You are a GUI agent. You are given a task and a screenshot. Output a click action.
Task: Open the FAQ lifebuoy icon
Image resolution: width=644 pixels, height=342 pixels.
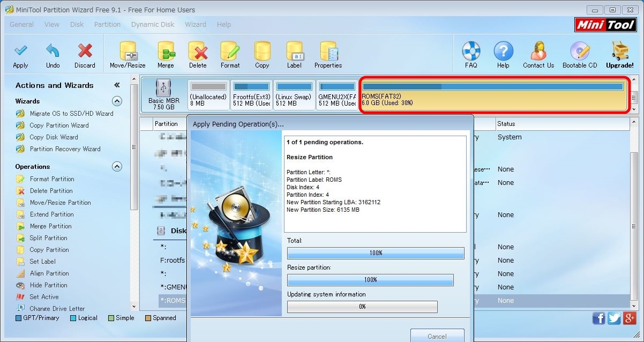471,51
